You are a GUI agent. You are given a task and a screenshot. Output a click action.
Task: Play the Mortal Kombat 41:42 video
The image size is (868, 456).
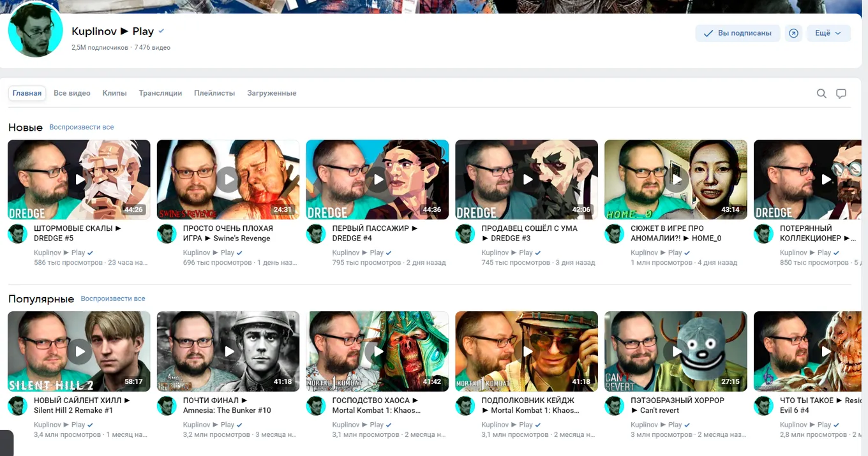point(378,351)
